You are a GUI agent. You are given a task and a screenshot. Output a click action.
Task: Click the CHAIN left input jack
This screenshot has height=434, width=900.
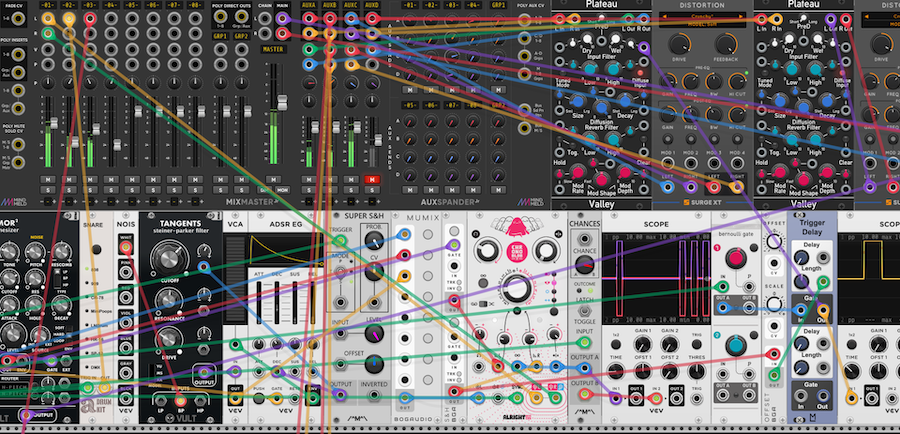coord(265,18)
